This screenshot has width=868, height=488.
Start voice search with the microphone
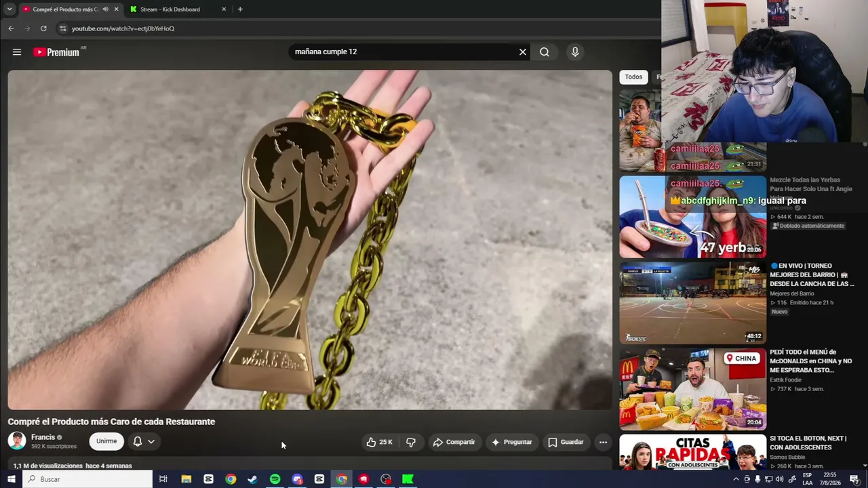(575, 52)
